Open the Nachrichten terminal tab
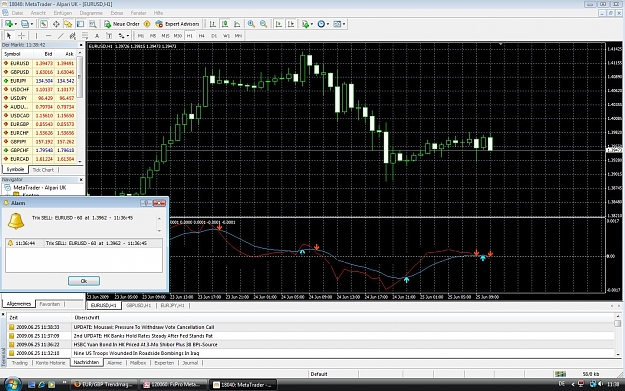Screen dimensions: 625x391 [86, 362]
